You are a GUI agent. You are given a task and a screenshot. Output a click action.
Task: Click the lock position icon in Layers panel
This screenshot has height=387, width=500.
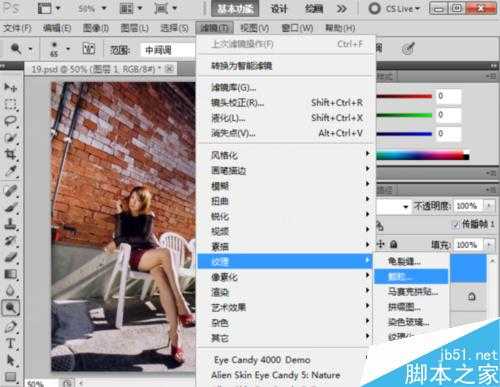[381, 244]
